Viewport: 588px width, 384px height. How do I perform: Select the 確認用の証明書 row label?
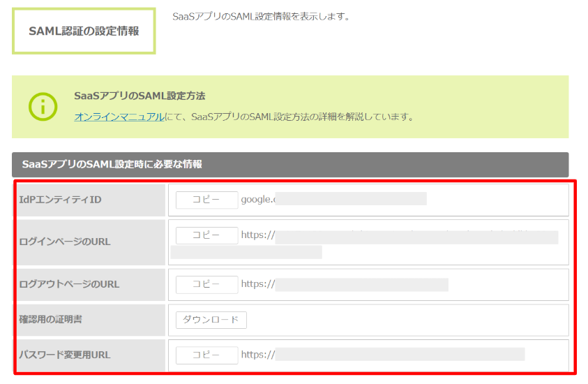pyautogui.click(x=52, y=320)
